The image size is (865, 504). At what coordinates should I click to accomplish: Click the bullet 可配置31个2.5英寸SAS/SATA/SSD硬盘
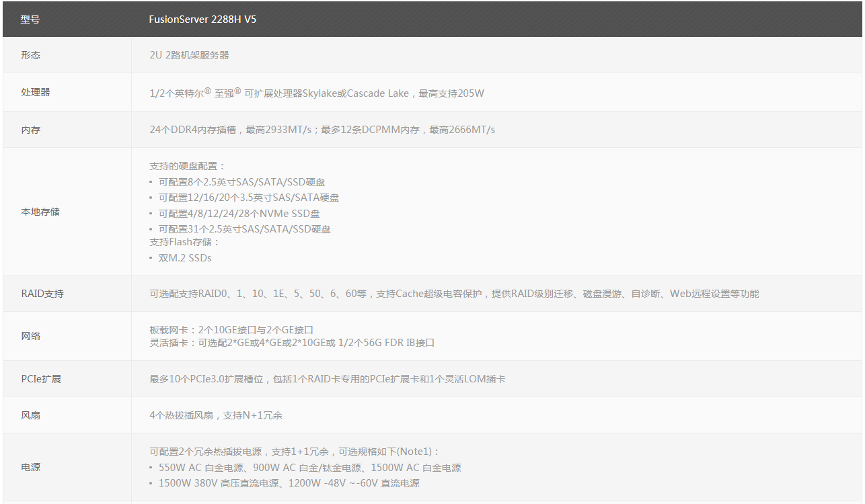click(245, 229)
